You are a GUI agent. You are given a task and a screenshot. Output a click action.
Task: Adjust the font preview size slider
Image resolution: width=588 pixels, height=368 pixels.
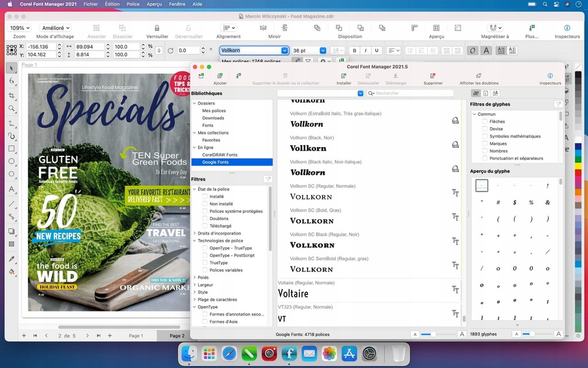coord(433,334)
